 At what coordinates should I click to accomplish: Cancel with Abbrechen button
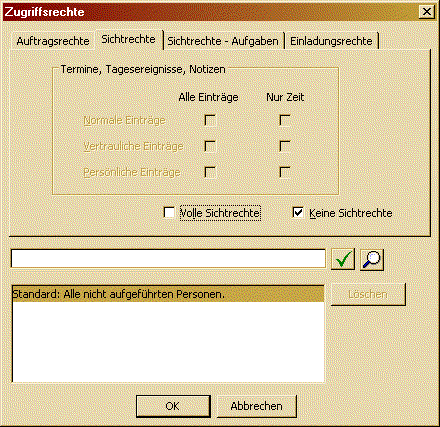[x=257, y=406]
